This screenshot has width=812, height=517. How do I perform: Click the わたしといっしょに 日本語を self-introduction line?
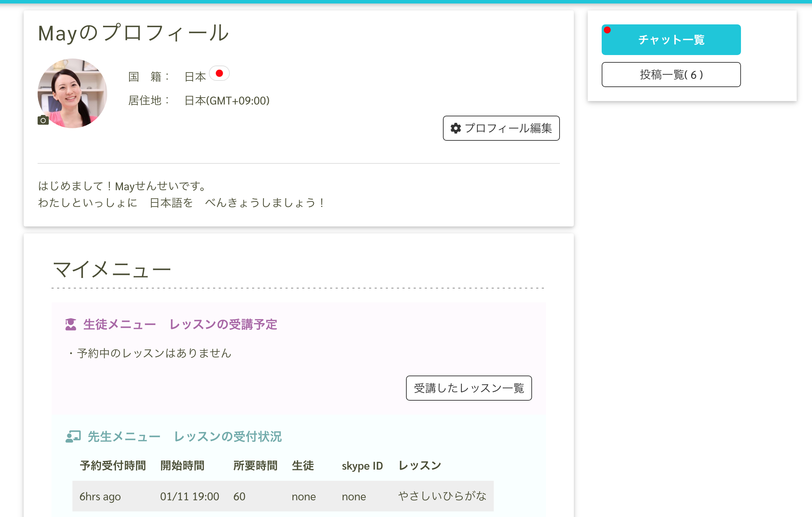coord(182,203)
